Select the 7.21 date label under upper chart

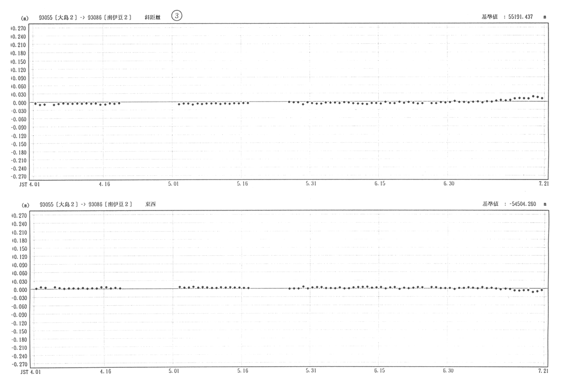point(542,184)
